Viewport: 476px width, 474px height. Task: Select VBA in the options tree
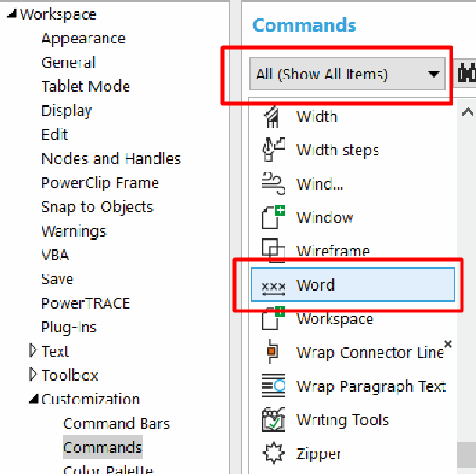click(x=55, y=255)
